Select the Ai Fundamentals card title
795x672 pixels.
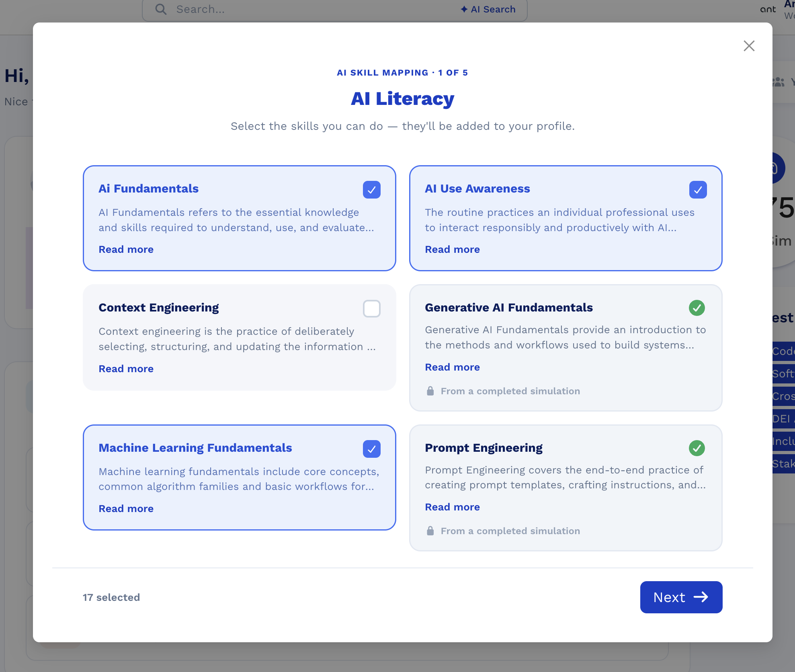point(149,189)
